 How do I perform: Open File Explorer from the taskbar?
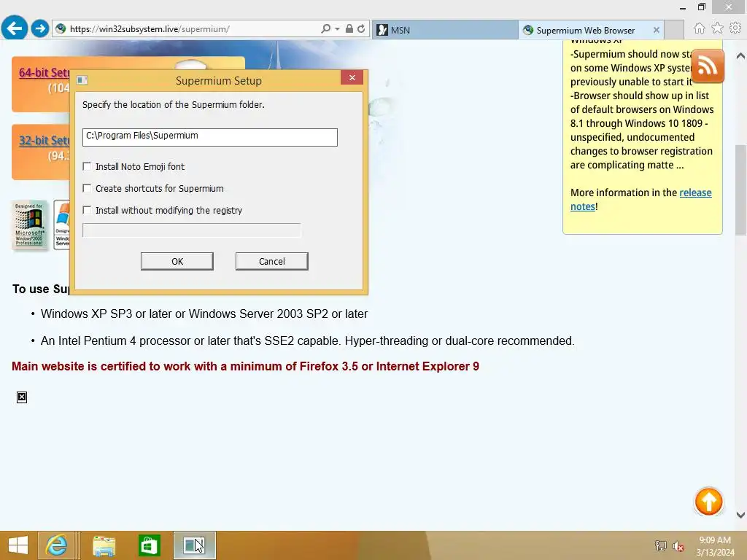point(104,545)
